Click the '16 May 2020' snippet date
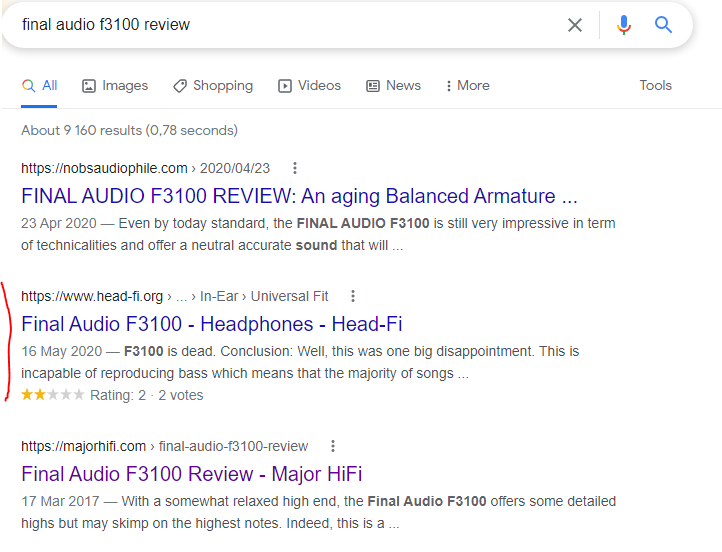 click(61, 351)
